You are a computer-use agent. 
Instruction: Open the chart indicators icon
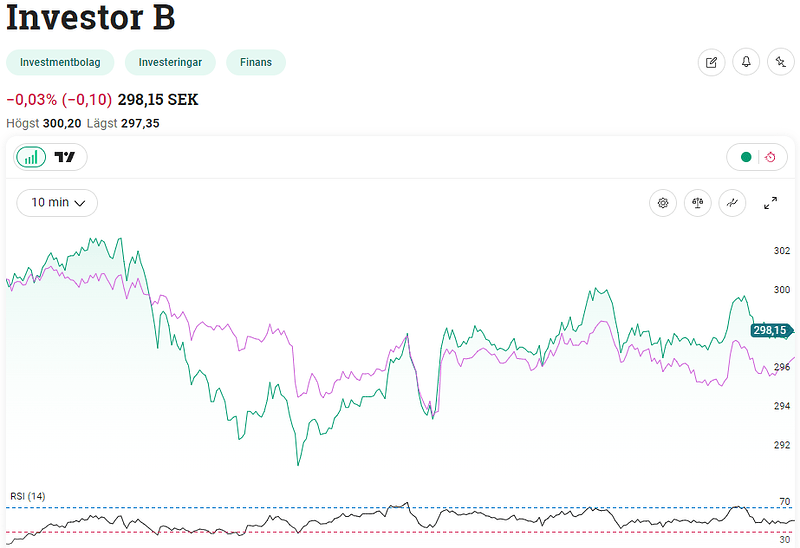pos(732,203)
